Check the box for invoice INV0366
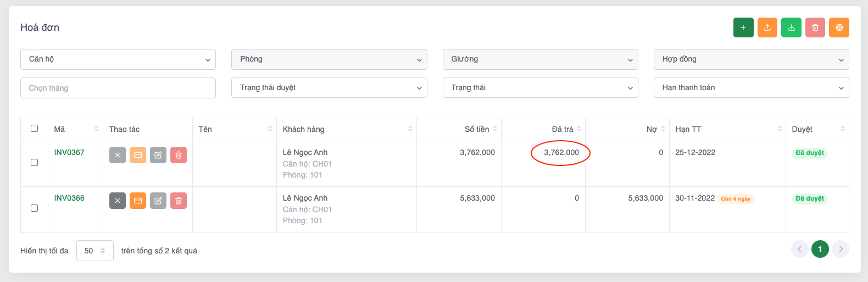 pyautogui.click(x=34, y=208)
